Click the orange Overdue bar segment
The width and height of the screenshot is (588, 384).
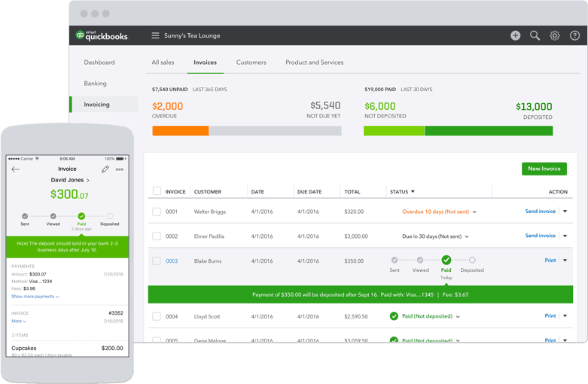[x=181, y=130]
